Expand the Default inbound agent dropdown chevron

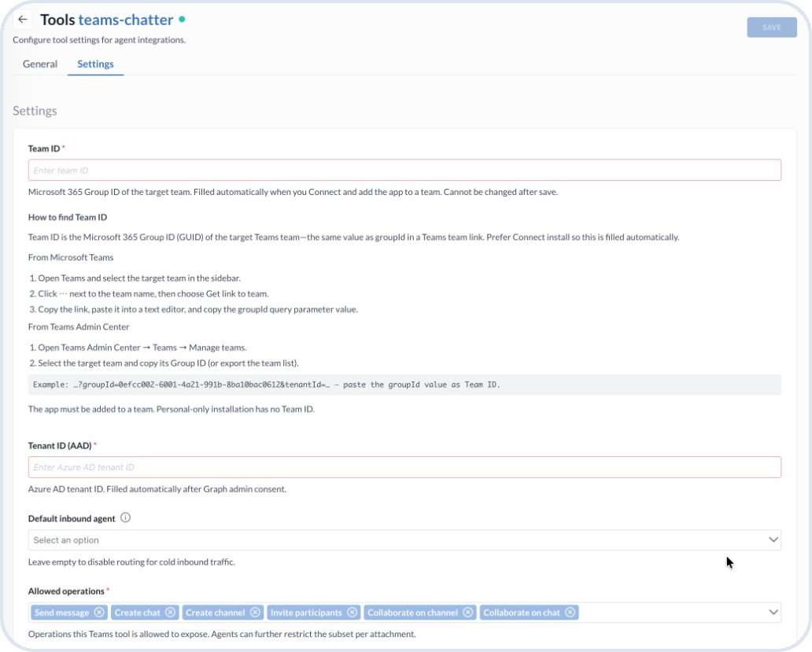tap(773, 540)
